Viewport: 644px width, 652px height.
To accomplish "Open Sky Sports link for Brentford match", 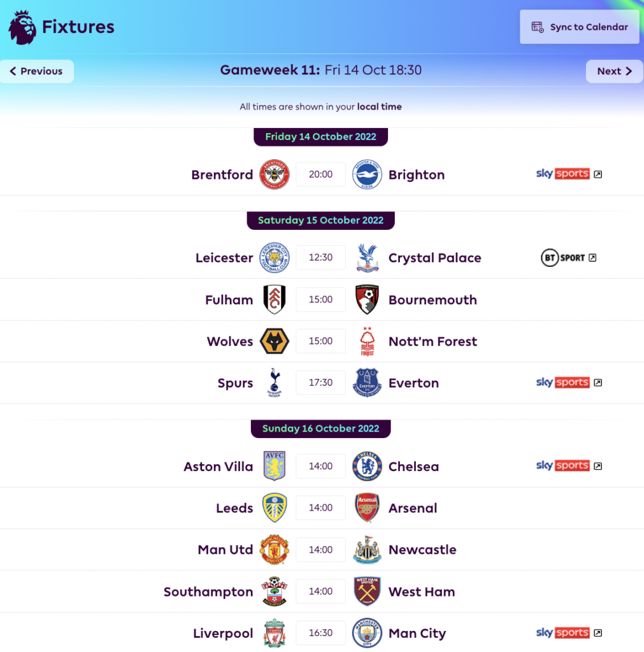I will pyautogui.click(x=568, y=174).
